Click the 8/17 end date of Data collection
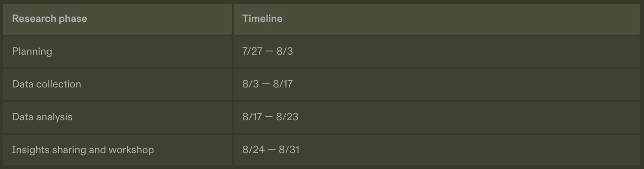The image size is (644, 169). pyautogui.click(x=283, y=84)
